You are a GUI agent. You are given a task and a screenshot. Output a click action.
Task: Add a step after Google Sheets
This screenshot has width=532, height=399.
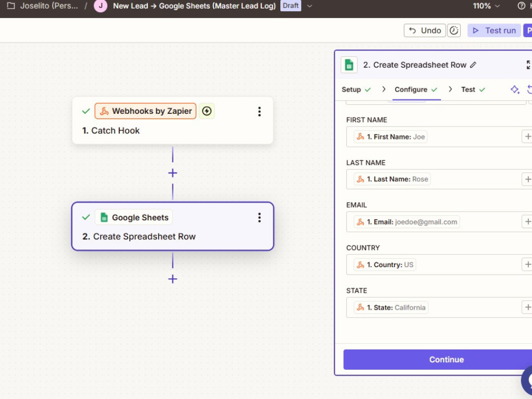click(173, 279)
